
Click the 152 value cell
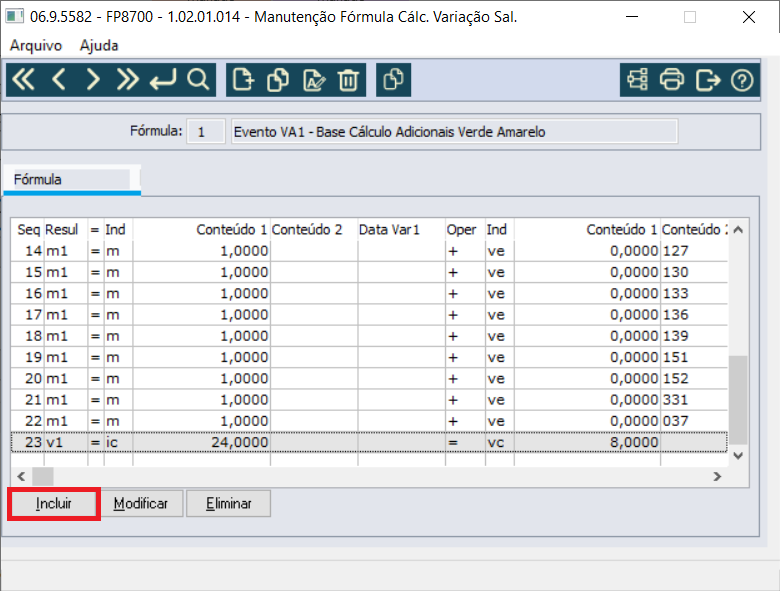coord(694,379)
